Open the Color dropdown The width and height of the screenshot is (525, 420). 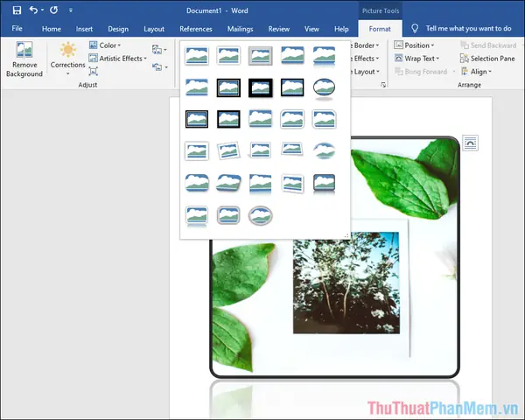[x=105, y=45]
